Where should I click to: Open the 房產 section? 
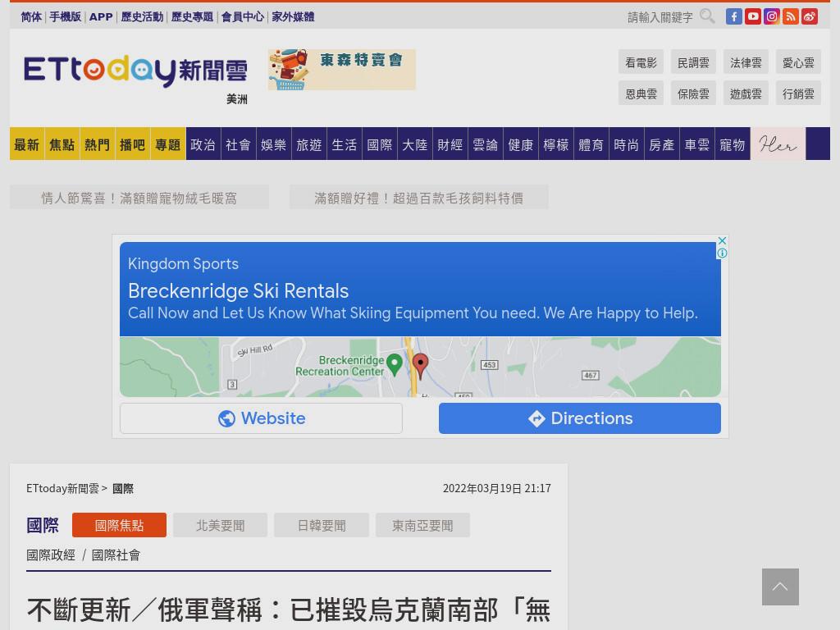point(662,144)
